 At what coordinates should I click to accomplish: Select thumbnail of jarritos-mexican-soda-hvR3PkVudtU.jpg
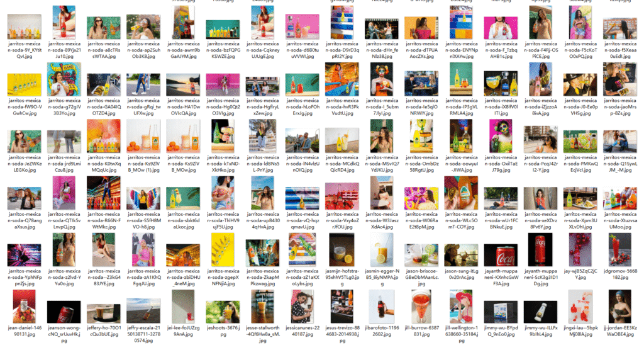pyautogui.click(x=342, y=79)
